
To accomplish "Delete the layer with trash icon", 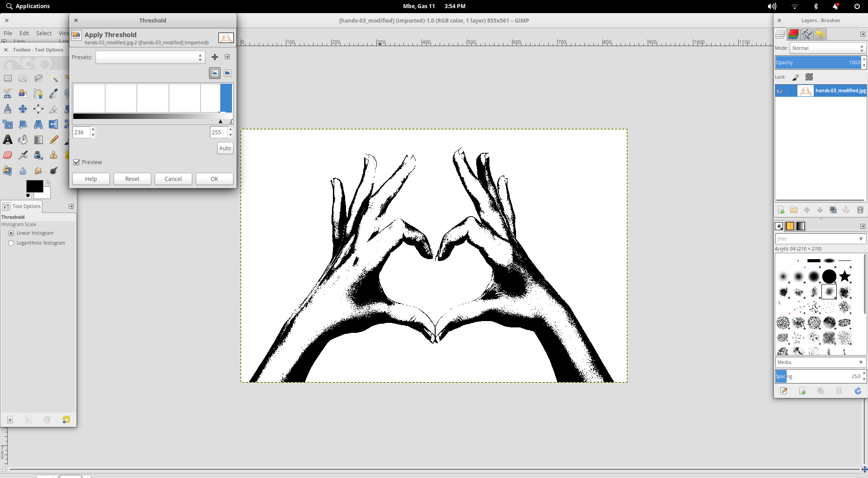I will coord(860,210).
